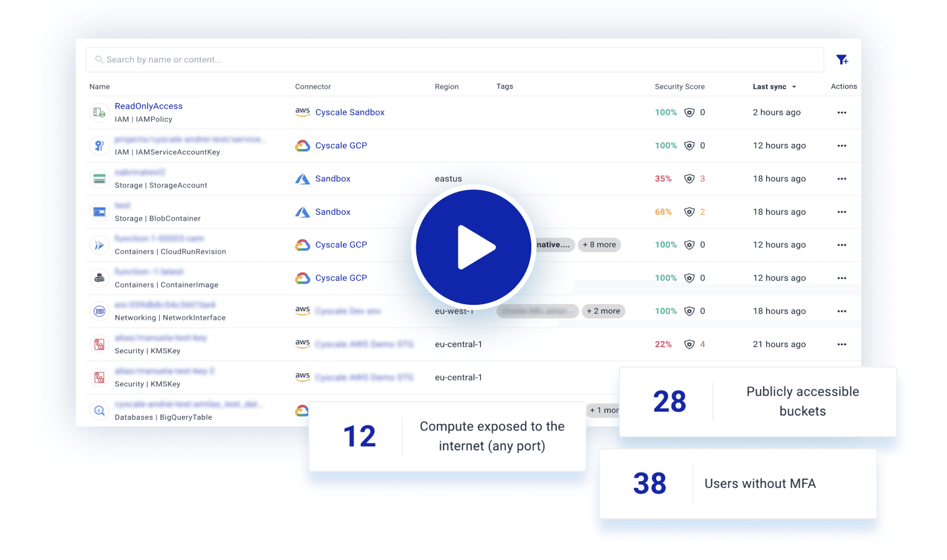The width and height of the screenshot is (947, 560).
Task: Sort by the Last sync column arrow
Action: click(x=794, y=87)
